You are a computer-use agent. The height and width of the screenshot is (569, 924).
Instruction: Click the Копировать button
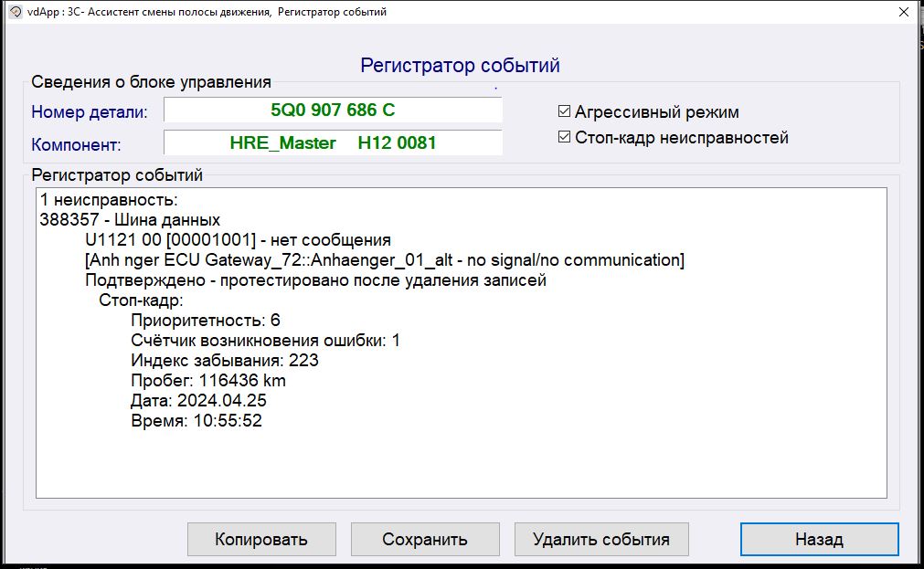[261, 539]
